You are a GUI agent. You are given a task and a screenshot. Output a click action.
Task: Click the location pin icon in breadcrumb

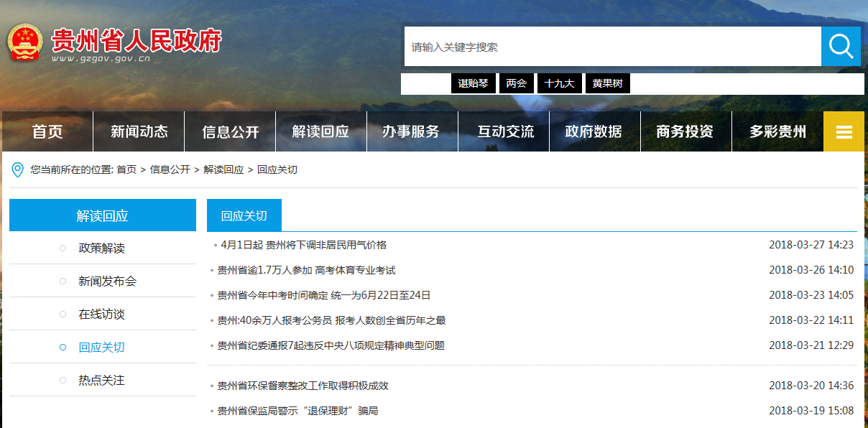click(18, 170)
